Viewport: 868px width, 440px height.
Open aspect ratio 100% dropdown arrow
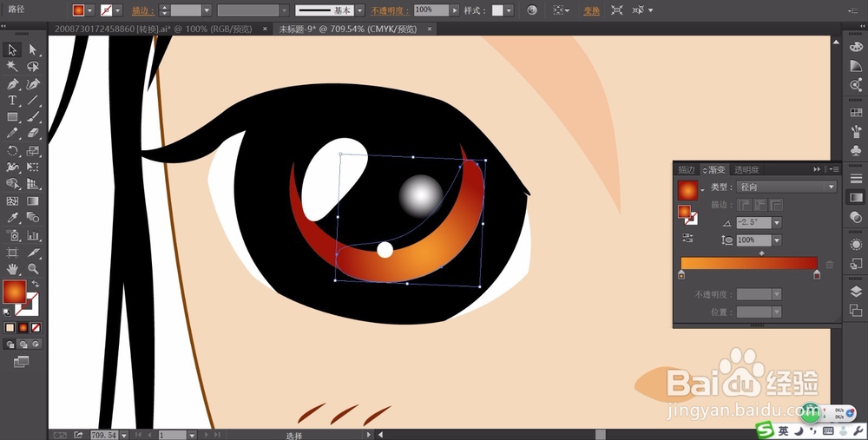(777, 240)
